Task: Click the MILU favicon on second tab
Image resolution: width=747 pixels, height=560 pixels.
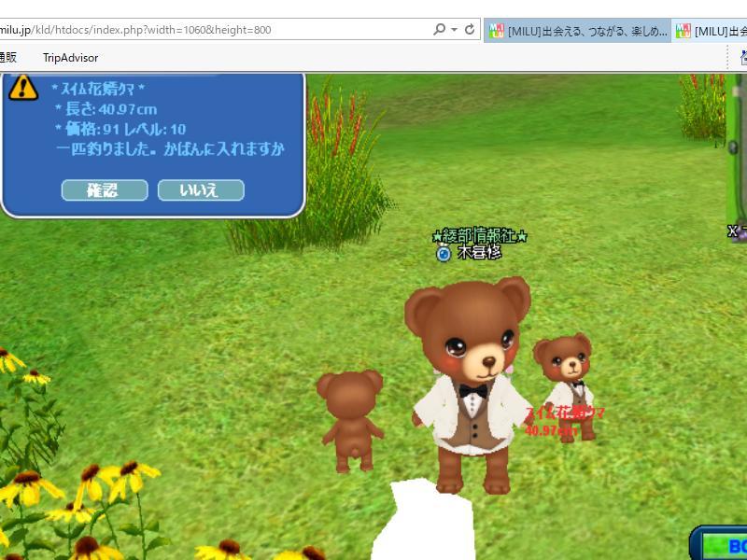Action: pos(682,31)
